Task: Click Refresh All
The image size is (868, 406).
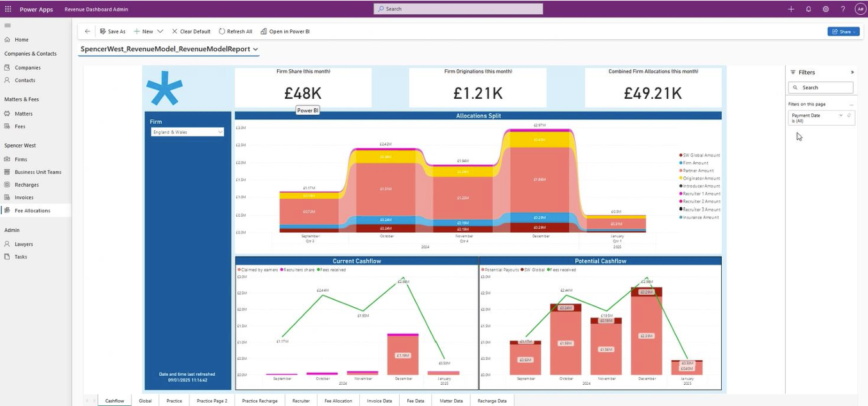Action: coord(235,31)
